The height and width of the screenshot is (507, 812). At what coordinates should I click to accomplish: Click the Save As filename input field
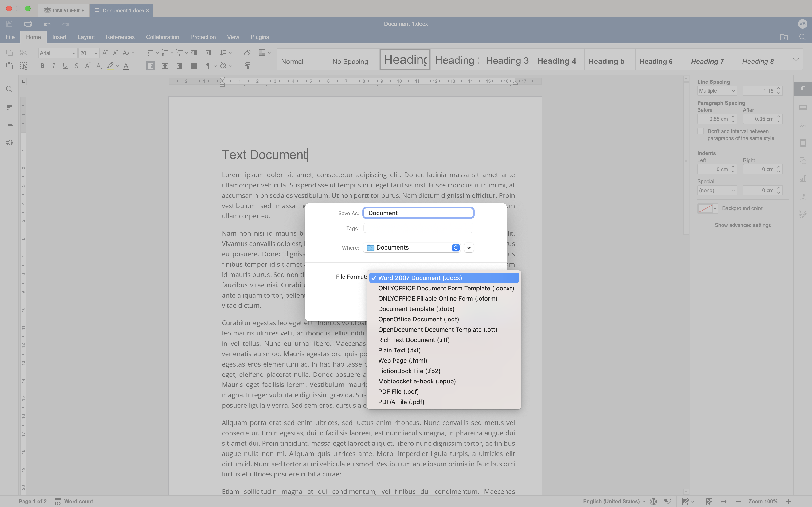pos(418,213)
